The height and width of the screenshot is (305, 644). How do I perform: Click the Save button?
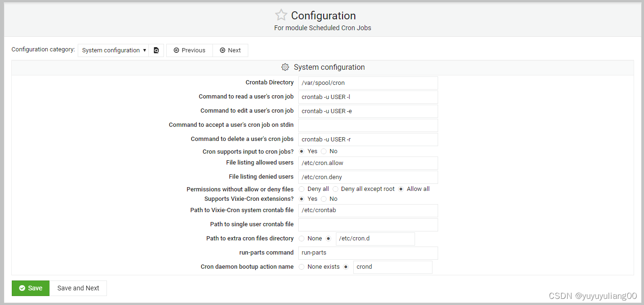tap(30, 288)
